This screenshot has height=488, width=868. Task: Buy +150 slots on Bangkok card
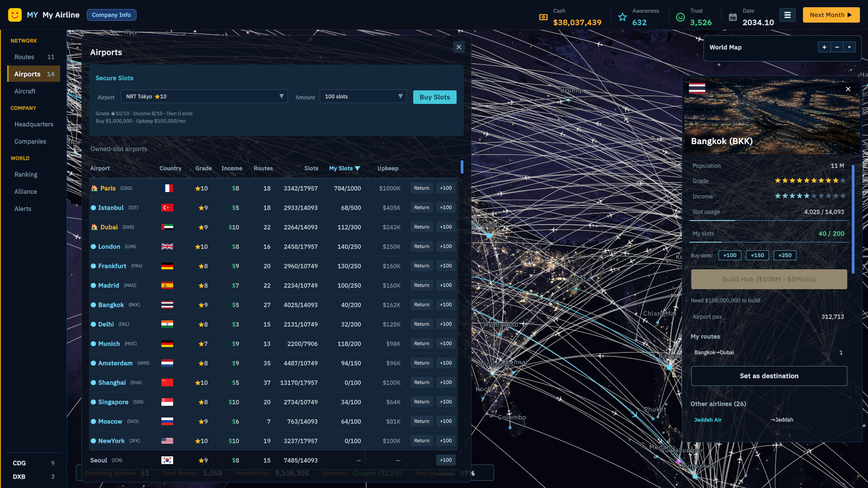coord(757,255)
